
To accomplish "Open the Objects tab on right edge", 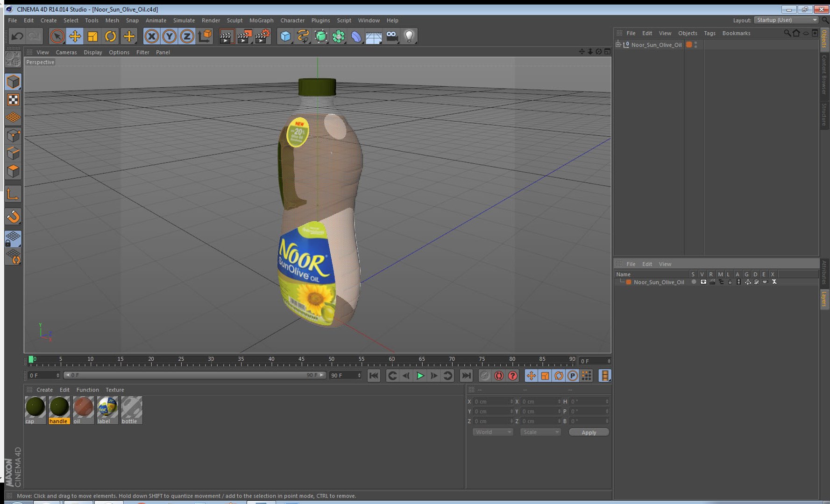I will 824,39.
